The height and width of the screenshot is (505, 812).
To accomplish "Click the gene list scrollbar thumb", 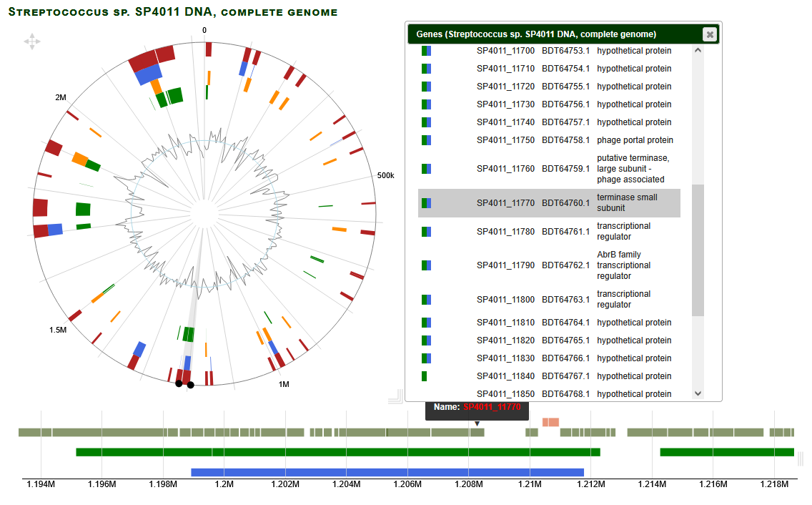I will [x=698, y=250].
